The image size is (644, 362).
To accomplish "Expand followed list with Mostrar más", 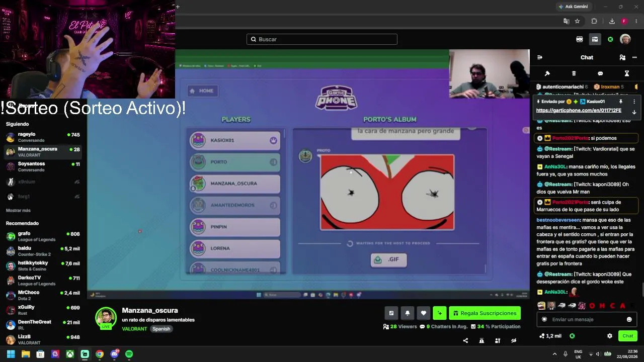I will [x=18, y=210].
